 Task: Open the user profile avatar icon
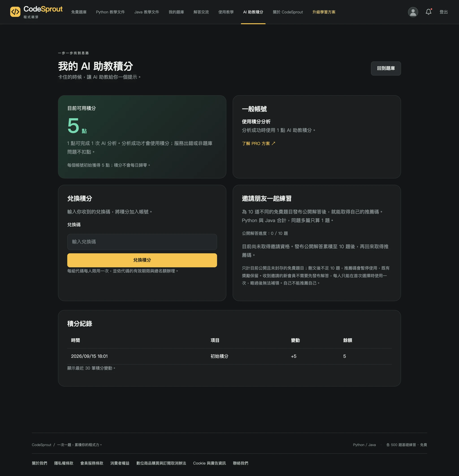click(413, 12)
